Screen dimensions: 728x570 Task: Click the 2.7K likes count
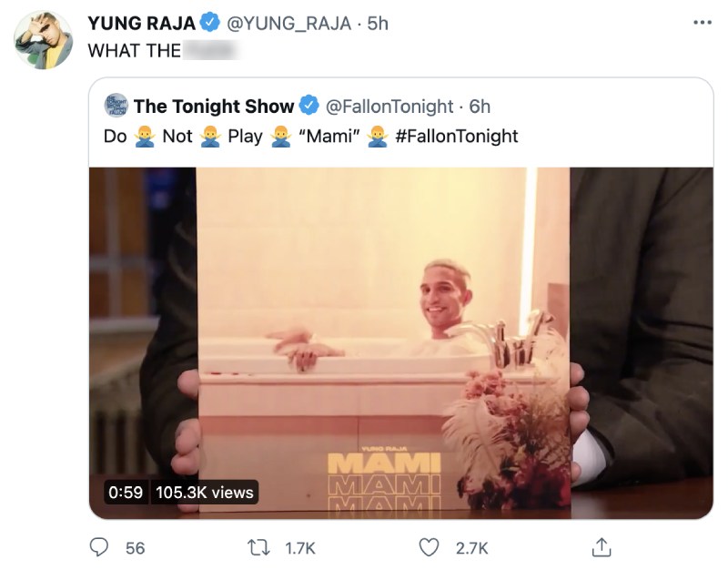tap(471, 548)
